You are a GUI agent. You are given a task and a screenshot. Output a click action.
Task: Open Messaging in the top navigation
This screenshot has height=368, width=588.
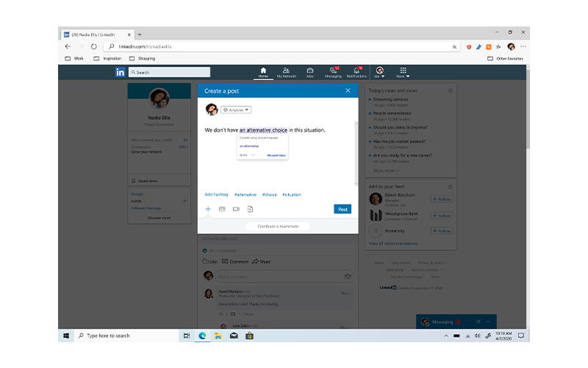[x=333, y=72]
